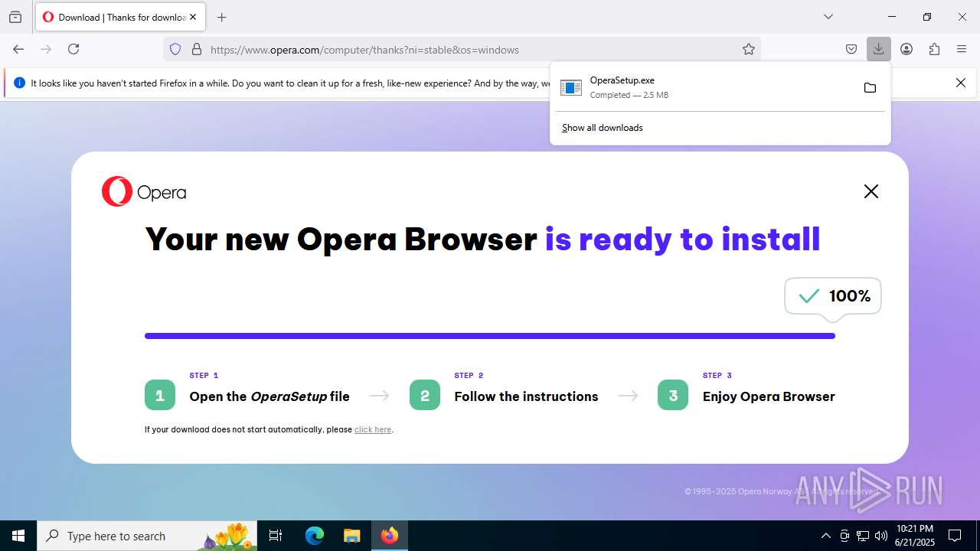Open the Windows notification center
980x551 pixels.
coord(955,536)
